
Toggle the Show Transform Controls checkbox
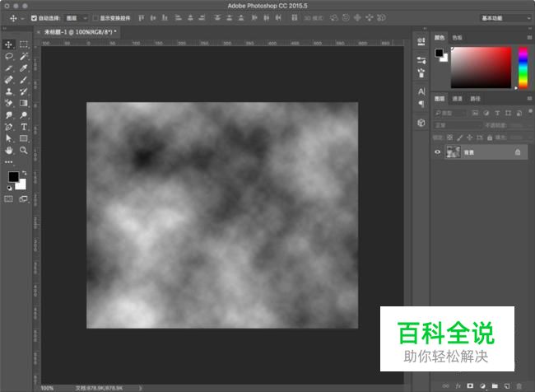coord(95,18)
